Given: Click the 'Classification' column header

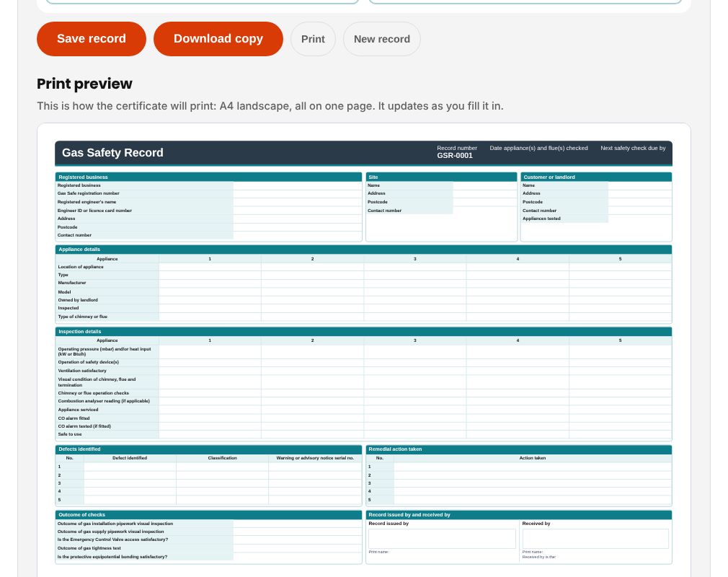Looking at the screenshot, I should pyautogui.click(x=223, y=458).
